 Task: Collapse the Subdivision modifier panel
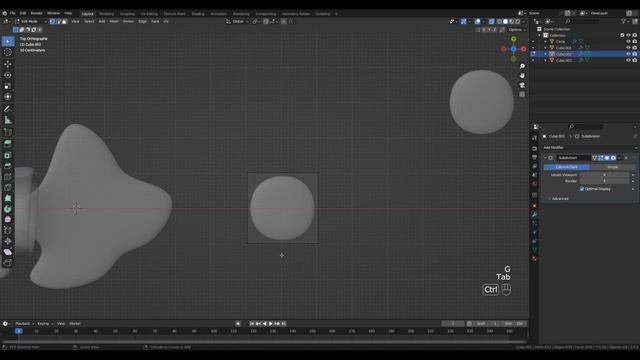click(545, 158)
